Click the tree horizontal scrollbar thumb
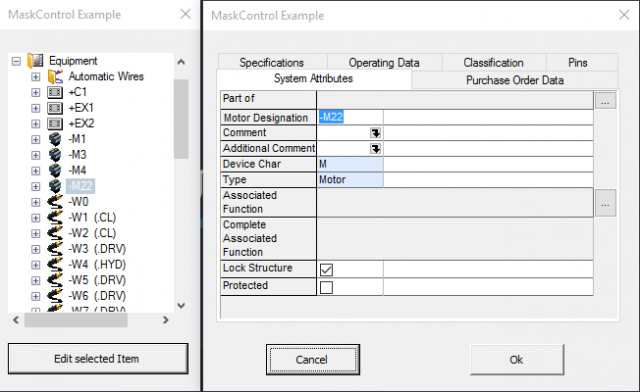Screen dimensions: 640x392 76,320
